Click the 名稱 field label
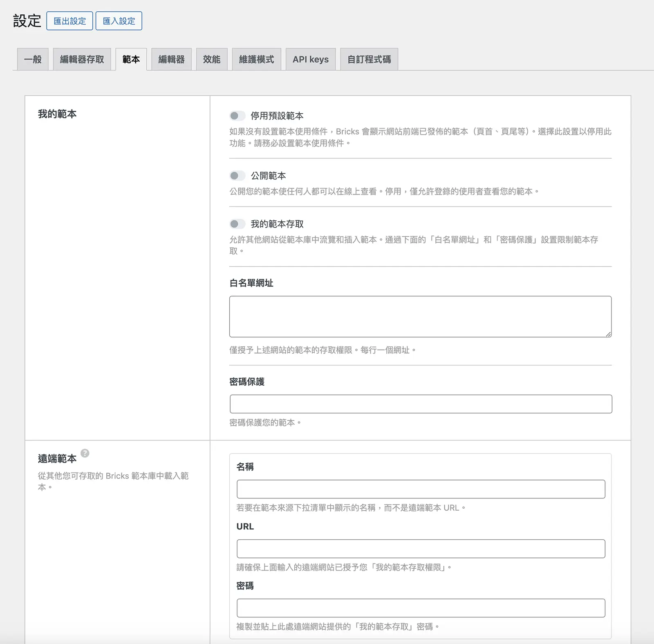The height and width of the screenshot is (644, 654). [245, 467]
